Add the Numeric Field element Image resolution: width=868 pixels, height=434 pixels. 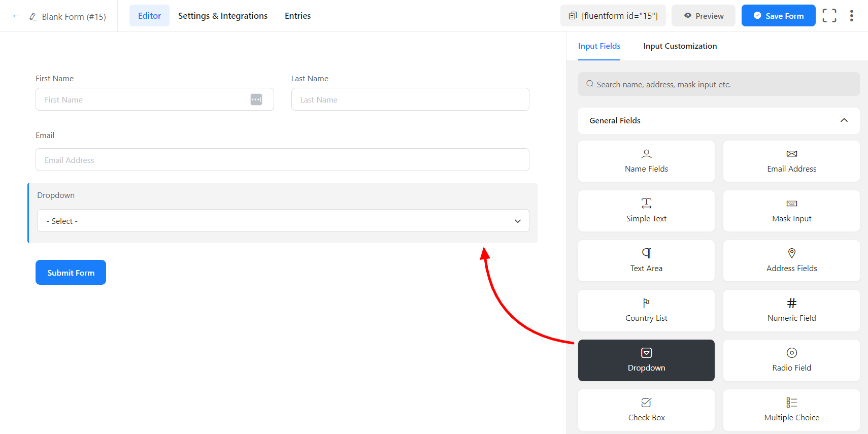click(x=791, y=310)
